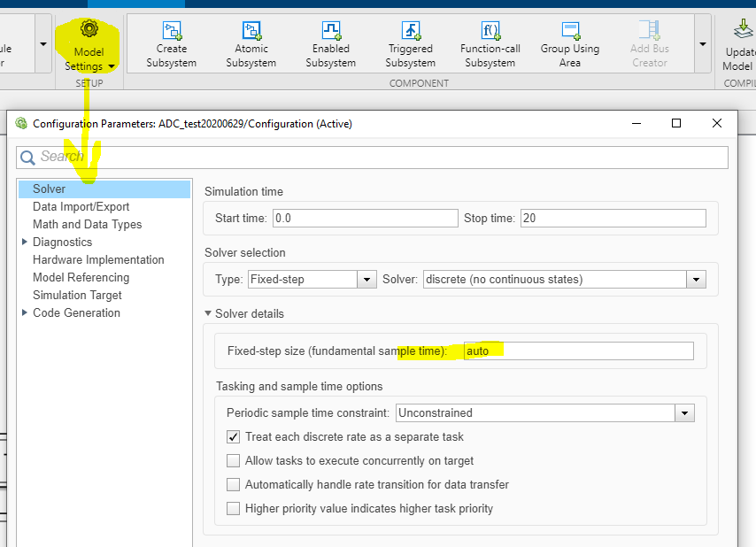
Task: Select Diagnostics pane label
Action: click(62, 242)
